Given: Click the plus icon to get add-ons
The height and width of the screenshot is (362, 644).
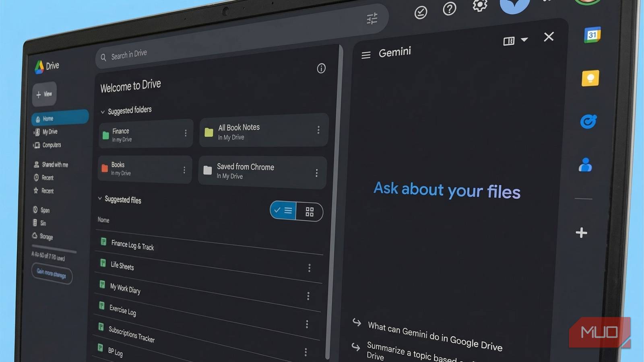Looking at the screenshot, I should 581,232.
